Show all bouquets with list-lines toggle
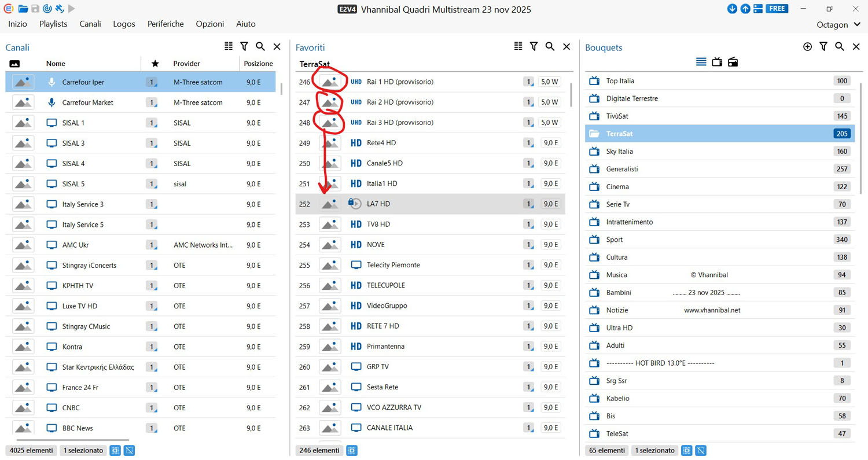The height and width of the screenshot is (460, 868). coord(701,62)
